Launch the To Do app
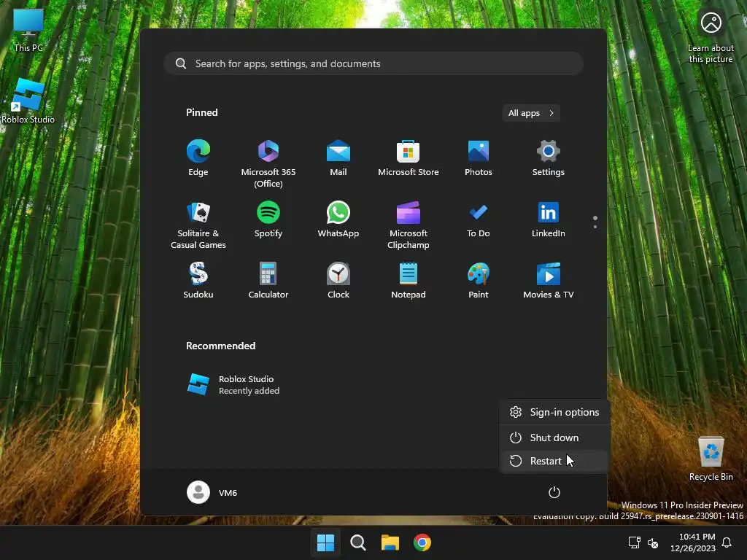The image size is (747, 560). (x=479, y=219)
